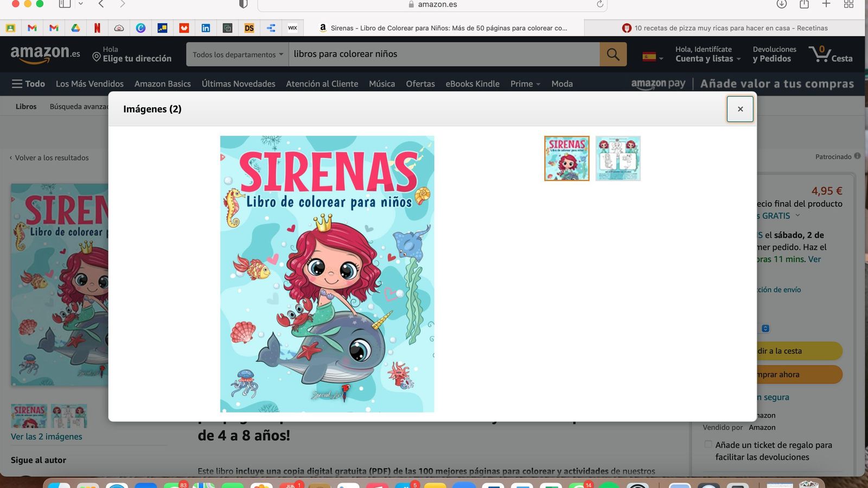Click the Volver a los resultados link
This screenshot has height=488, width=868.
(52, 158)
